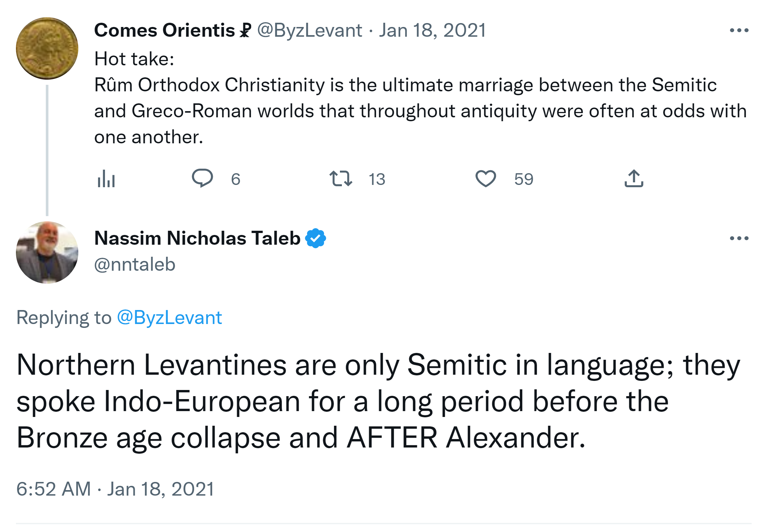Open Nassim Nicholas Taleb's profile picture
The height and width of the screenshot is (532, 764).
click(47, 253)
